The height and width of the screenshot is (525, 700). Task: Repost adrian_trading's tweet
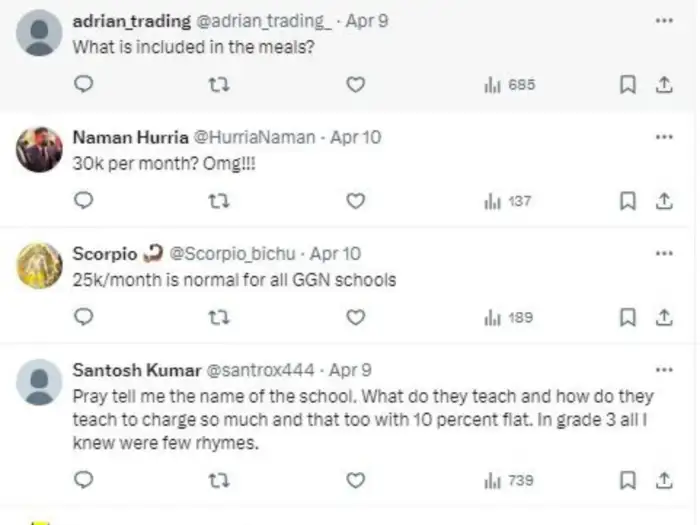point(211,85)
